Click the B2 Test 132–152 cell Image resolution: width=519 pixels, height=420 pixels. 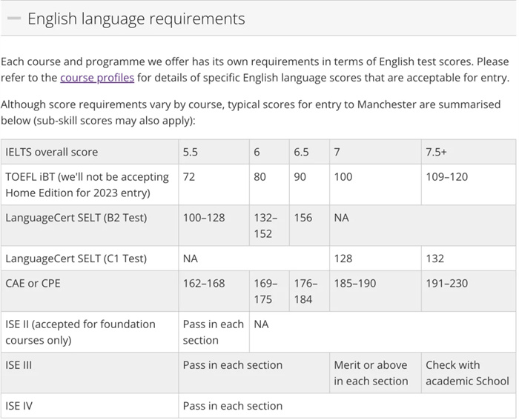tap(269, 225)
